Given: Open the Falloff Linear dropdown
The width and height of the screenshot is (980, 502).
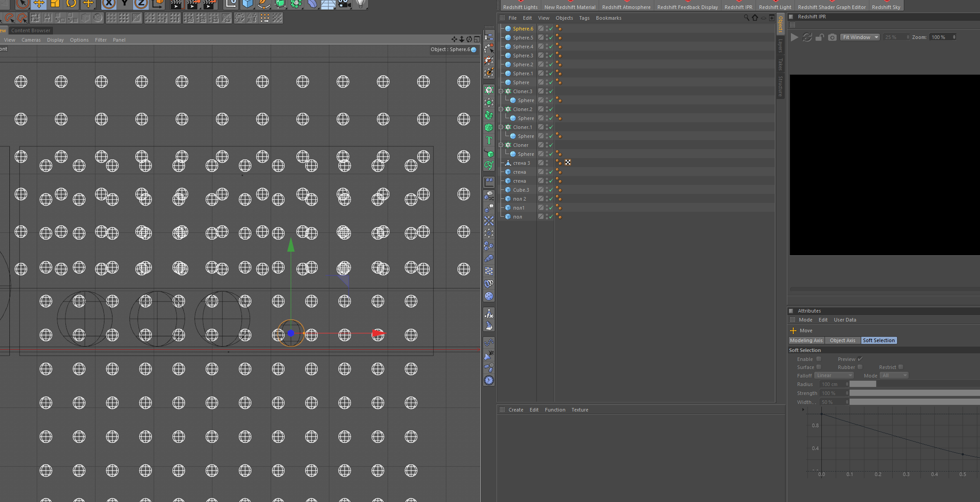Looking at the screenshot, I should (834, 375).
